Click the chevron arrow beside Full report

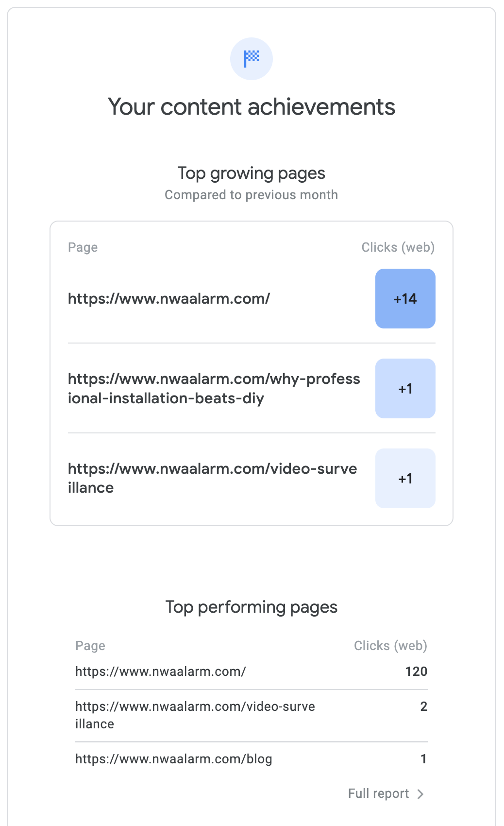[420, 794]
